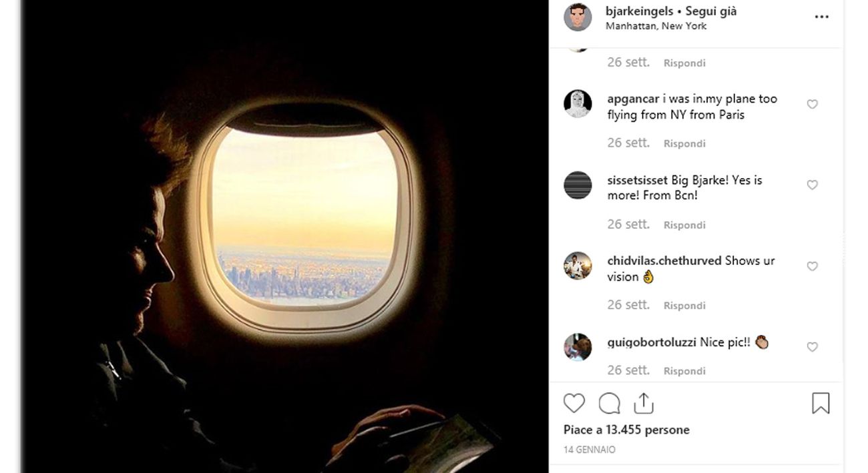Open apgancar's profile picture
The width and height of the screenshot is (868, 473).
pos(578,103)
